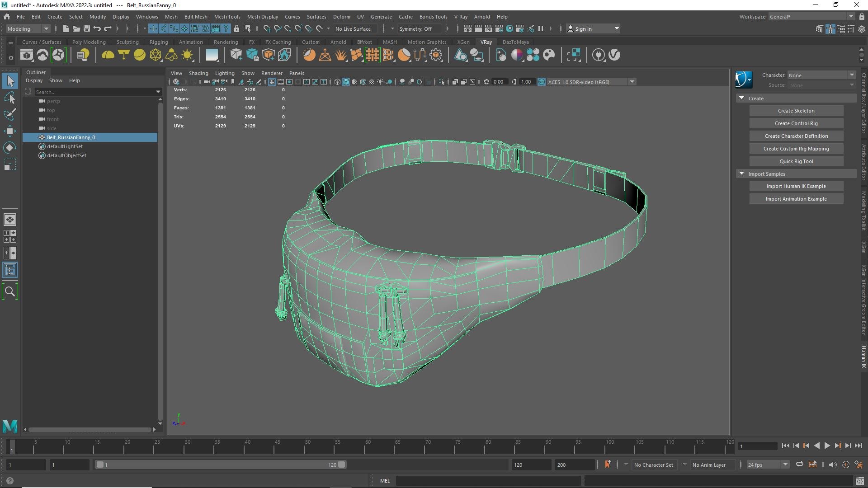Activate the Move tool in the toolbox
This screenshot has width=868, height=488.
(10, 131)
